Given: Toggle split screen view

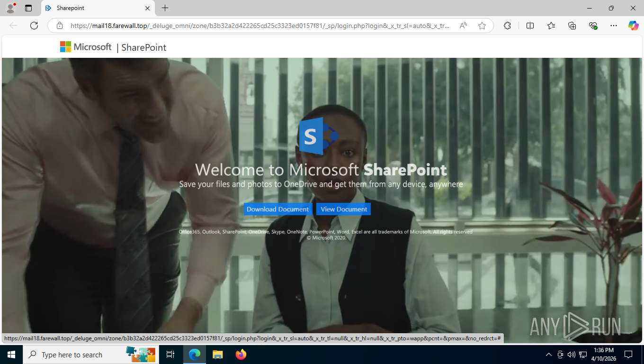Looking at the screenshot, I should click(530, 26).
